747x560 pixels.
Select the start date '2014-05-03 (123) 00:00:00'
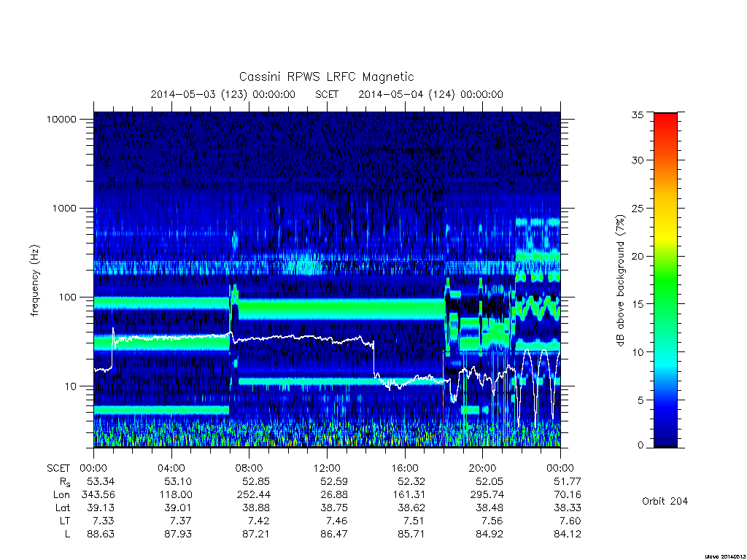(223, 94)
